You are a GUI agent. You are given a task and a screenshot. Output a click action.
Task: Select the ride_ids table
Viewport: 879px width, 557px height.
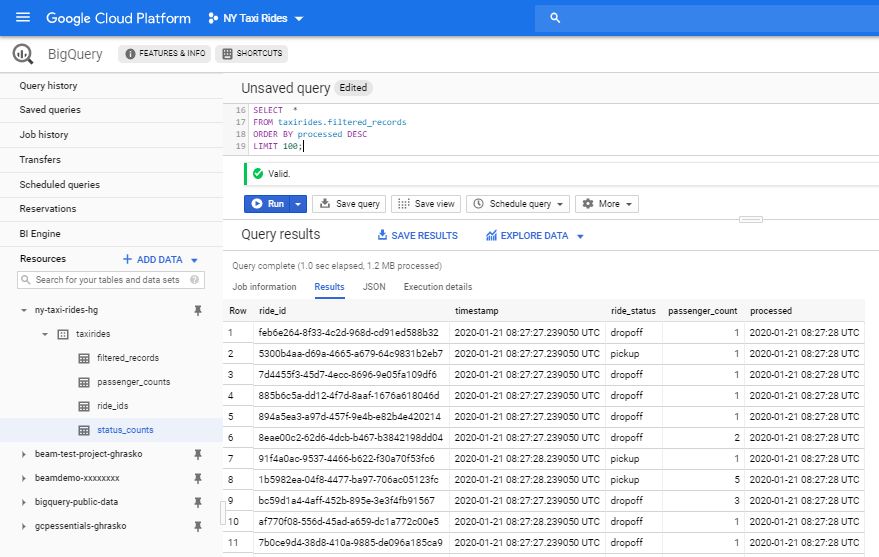click(x=113, y=406)
